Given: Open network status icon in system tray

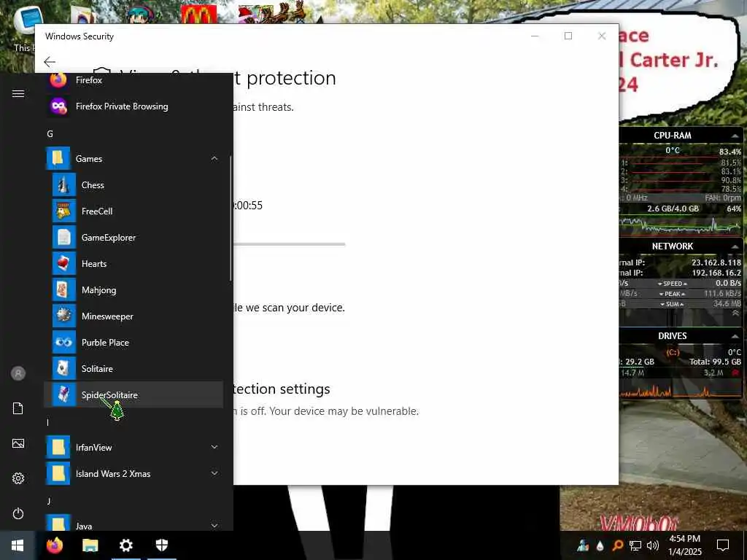Looking at the screenshot, I should 635,545.
